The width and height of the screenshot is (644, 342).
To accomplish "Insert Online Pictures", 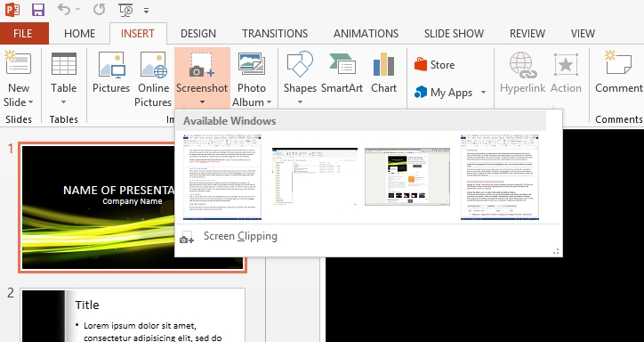I will click(x=154, y=79).
